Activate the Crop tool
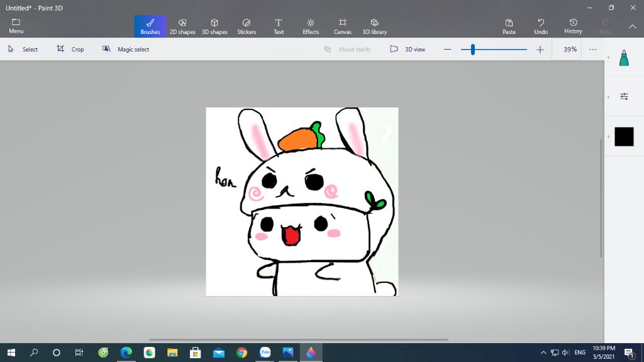644x362 pixels. tap(70, 49)
